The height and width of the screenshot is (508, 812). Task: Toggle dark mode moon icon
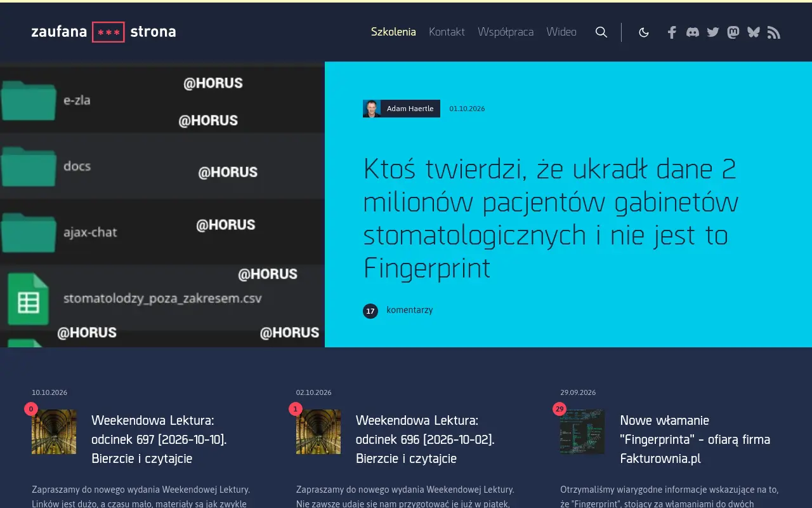[x=644, y=32]
